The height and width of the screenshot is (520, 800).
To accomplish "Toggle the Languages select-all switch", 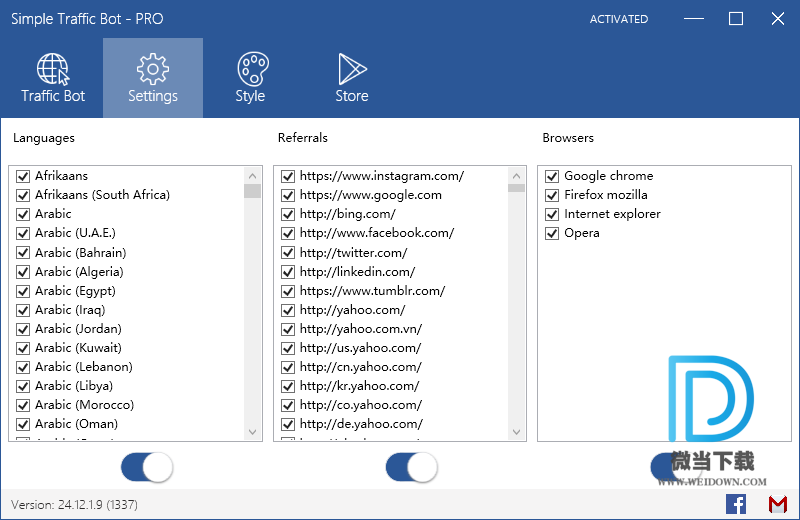I will point(146,467).
